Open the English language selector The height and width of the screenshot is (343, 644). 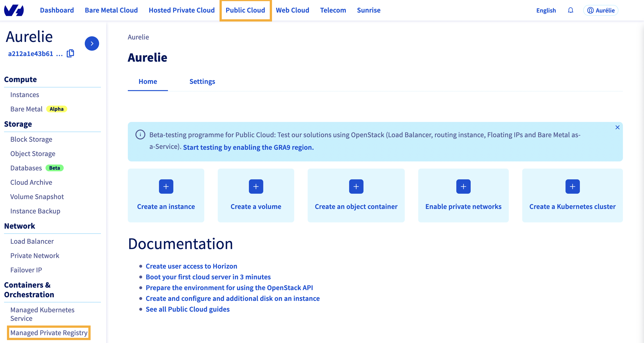tap(546, 10)
